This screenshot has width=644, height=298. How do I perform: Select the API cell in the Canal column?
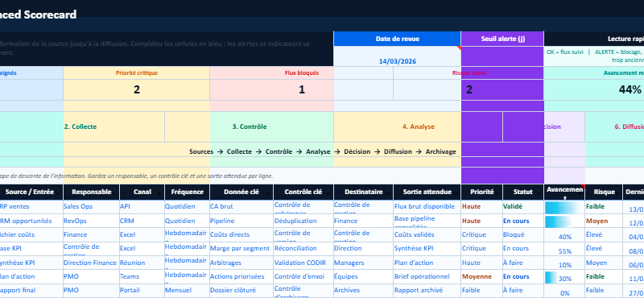[x=142, y=206]
